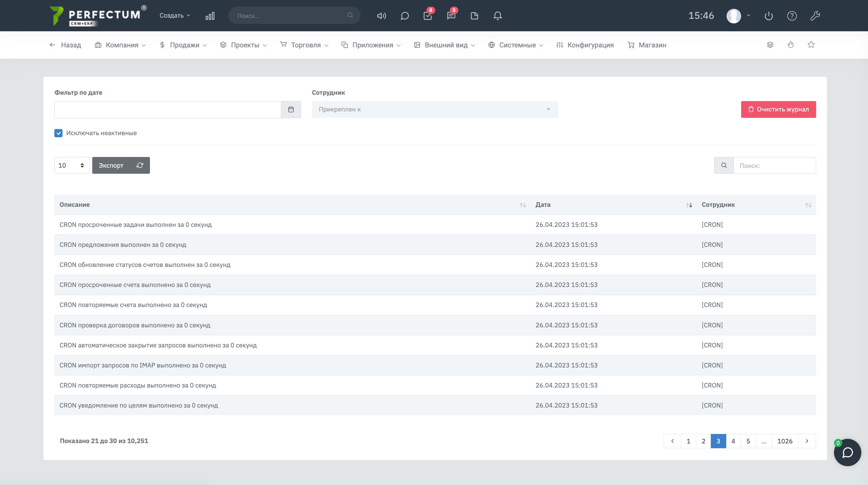Open tasks icon with badge 8
Screen dimensions: 868x485
428,16
